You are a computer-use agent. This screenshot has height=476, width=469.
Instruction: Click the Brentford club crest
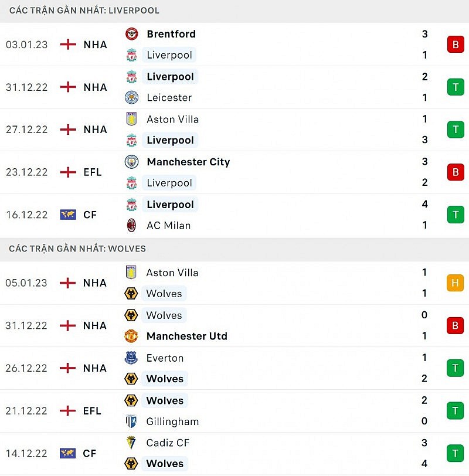[x=131, y=34]
